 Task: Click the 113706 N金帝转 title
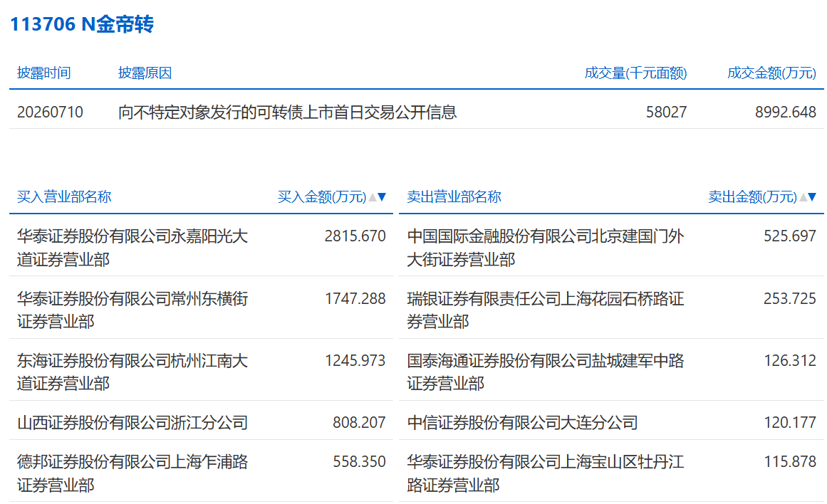(x=82, y=24)
